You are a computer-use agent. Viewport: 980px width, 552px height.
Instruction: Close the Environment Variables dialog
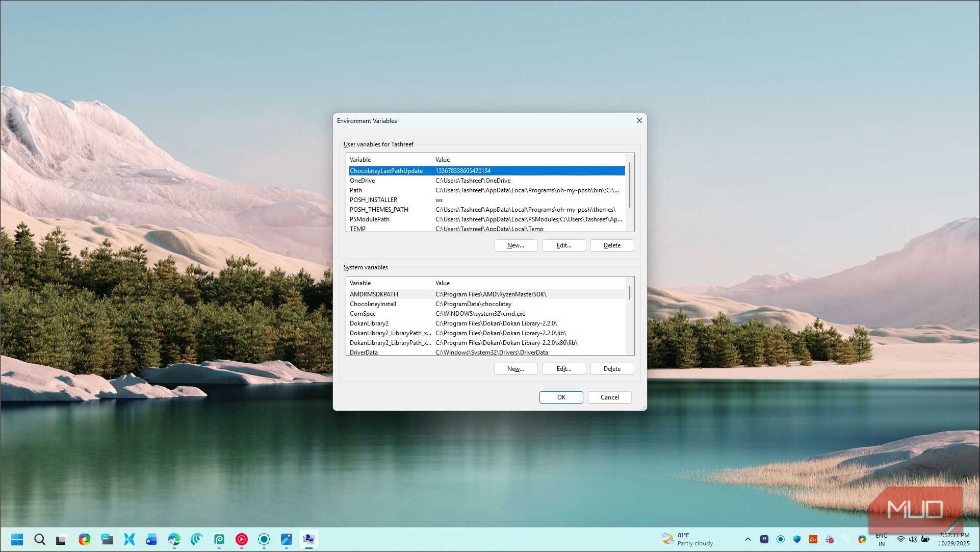click(x=639, y=121)
